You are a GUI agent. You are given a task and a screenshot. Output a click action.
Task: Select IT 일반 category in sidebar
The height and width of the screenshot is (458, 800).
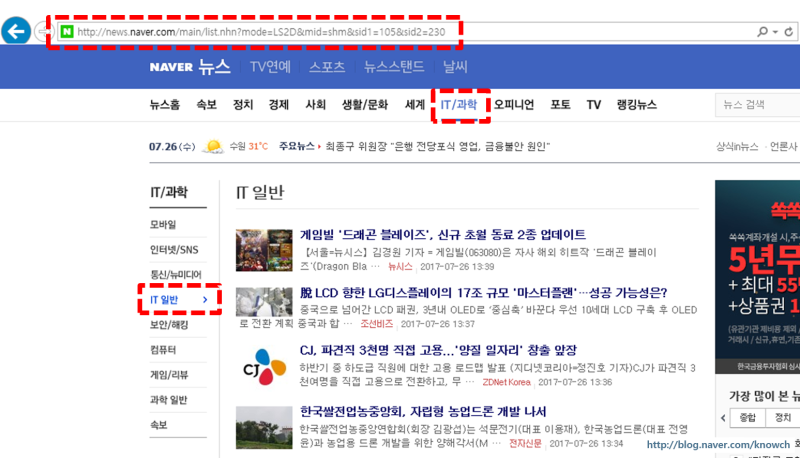click(164, 299)
